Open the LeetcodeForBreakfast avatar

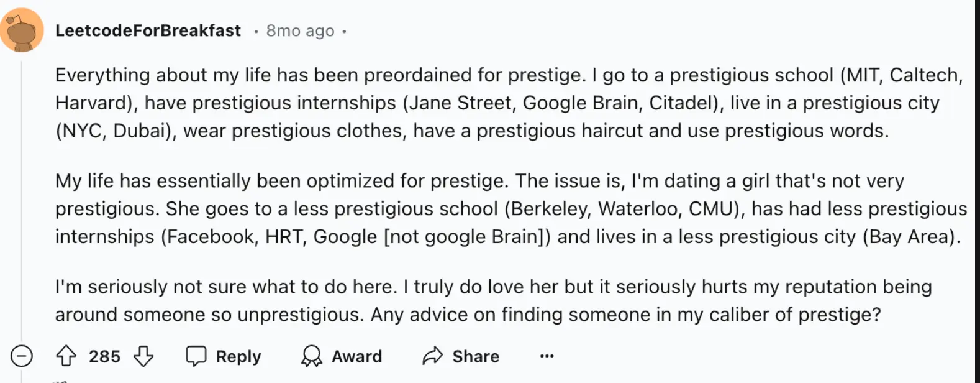[x=22, y=30]
